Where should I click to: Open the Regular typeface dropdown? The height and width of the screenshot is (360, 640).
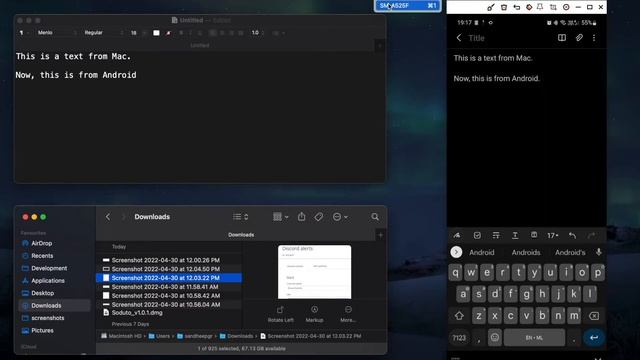(x=103, y=33)
